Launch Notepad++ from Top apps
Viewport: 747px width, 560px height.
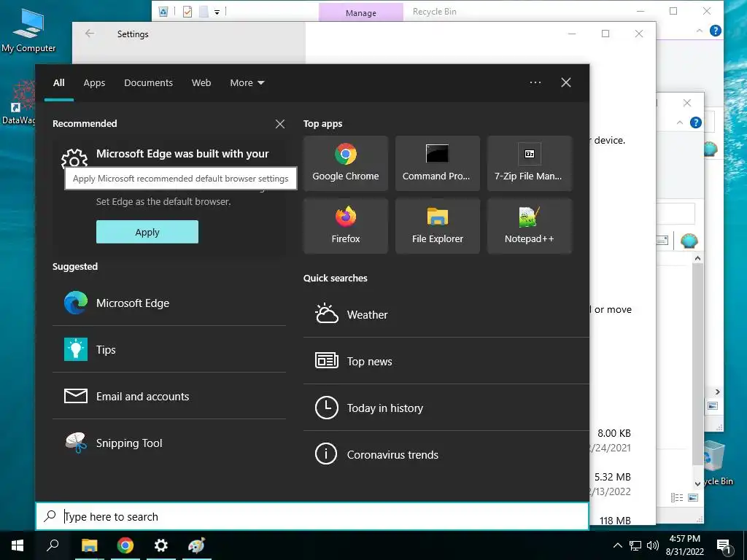point(529,226)
